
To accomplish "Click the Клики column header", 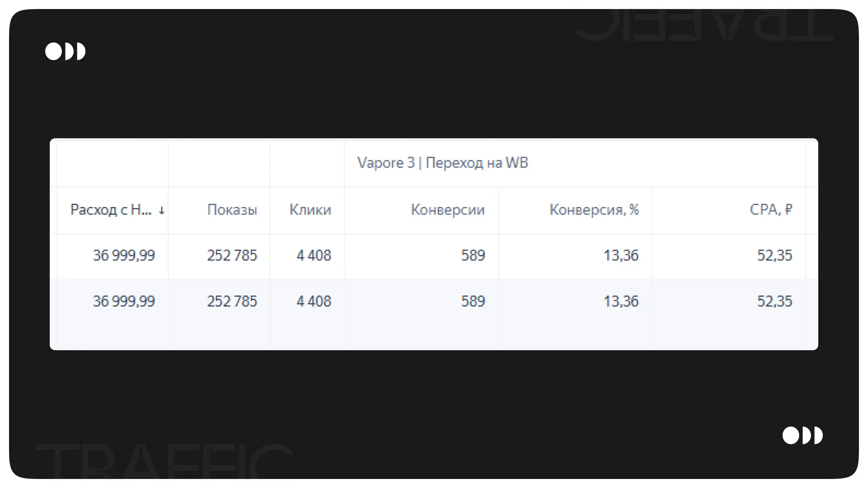I will coord(310,210).
